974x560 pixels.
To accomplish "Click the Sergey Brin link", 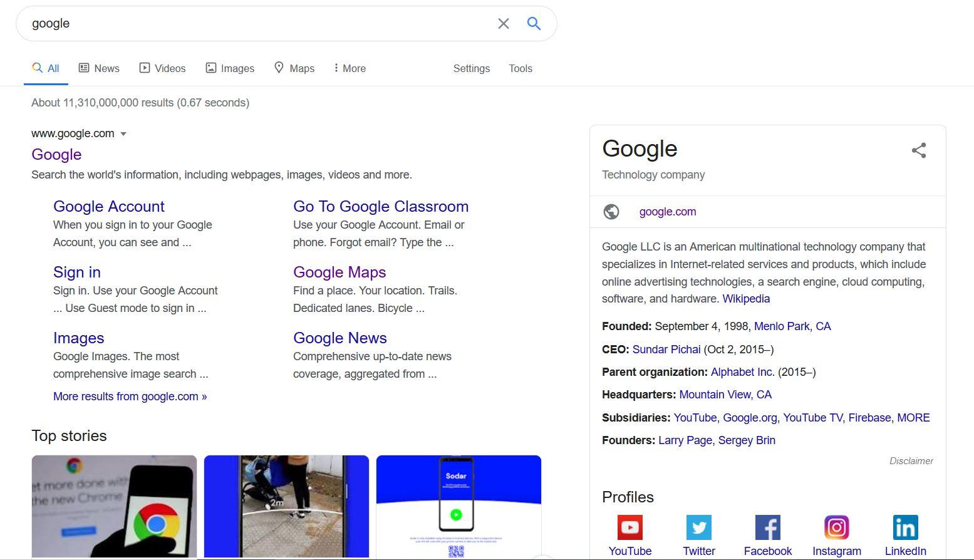I will [x=747, y=440].
